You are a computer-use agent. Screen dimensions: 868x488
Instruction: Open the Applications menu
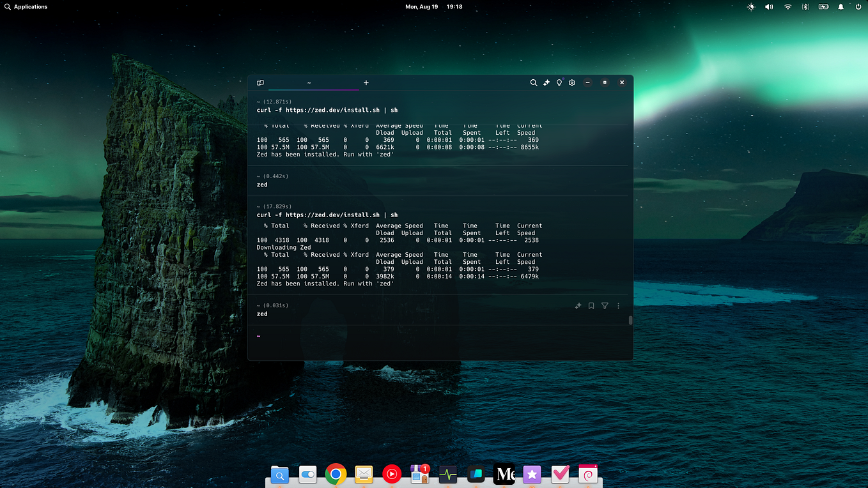click(x=26, y=6)
